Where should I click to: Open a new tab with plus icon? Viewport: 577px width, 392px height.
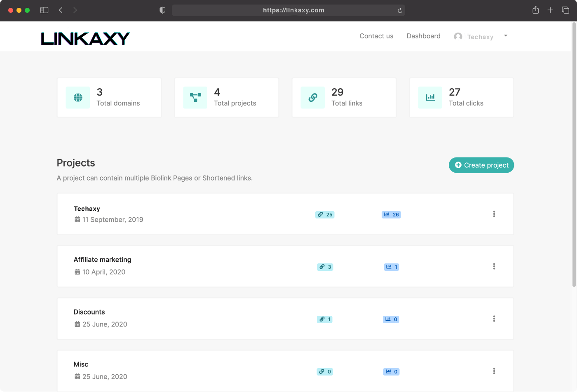(550, 10)
